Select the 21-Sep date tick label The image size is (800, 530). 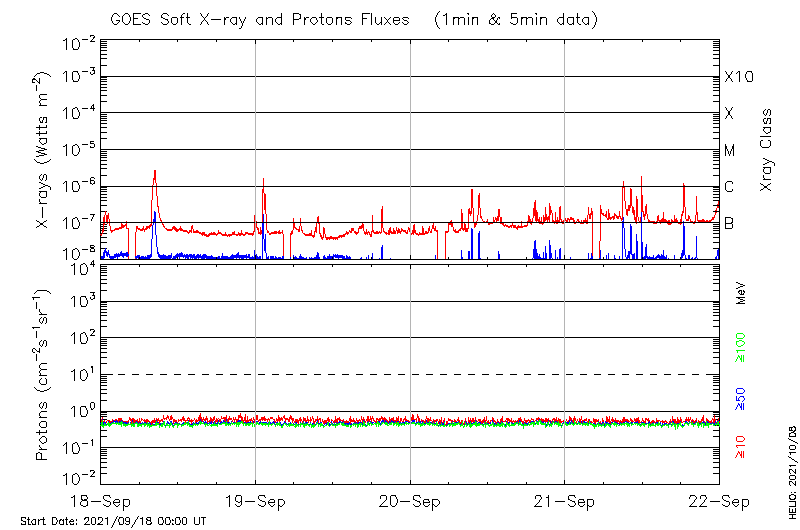[565, 500]
